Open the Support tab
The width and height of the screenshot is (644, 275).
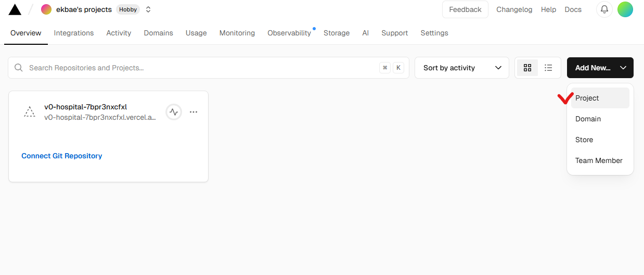pyautogui.click(x=394, y=33)
